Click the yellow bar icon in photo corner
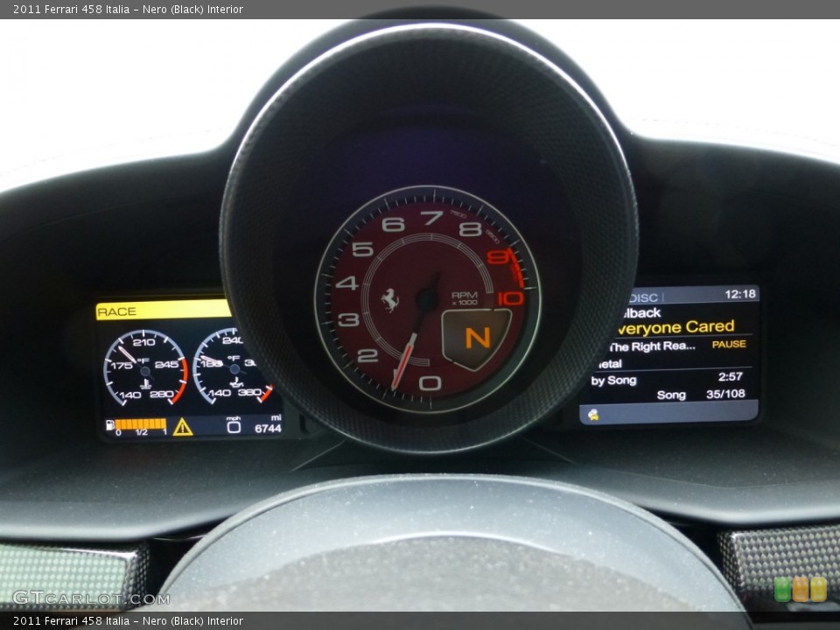 tap(818, 589)
